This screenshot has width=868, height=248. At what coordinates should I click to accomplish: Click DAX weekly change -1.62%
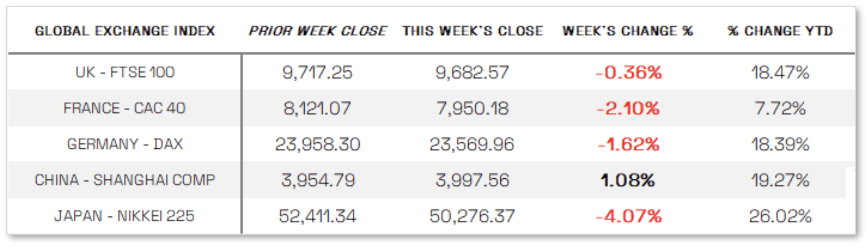tap(628, 144)
